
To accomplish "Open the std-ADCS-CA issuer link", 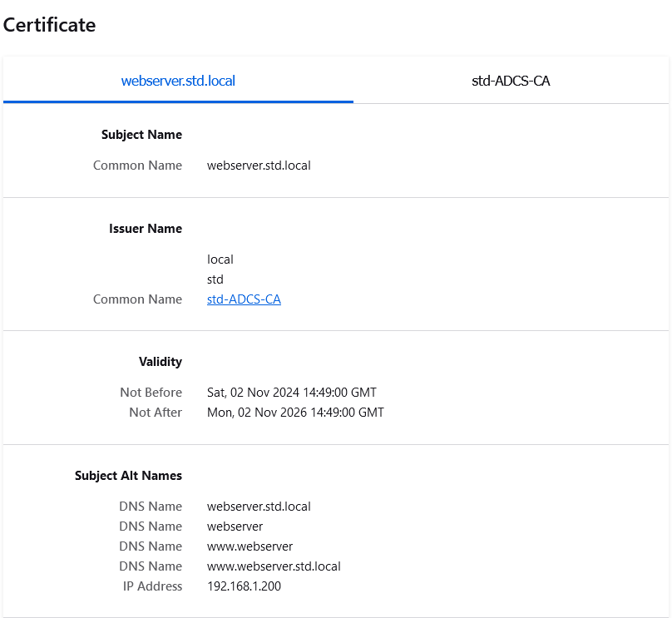I will (244, 299).
